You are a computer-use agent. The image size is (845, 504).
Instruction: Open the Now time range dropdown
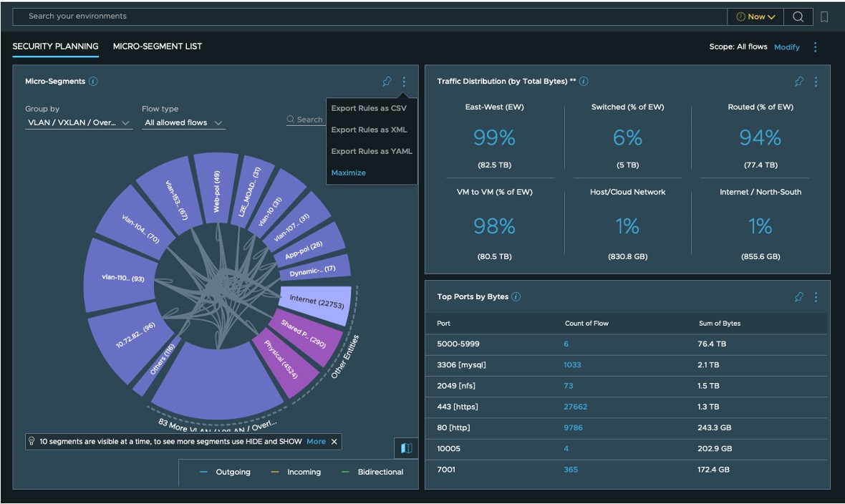755,16
